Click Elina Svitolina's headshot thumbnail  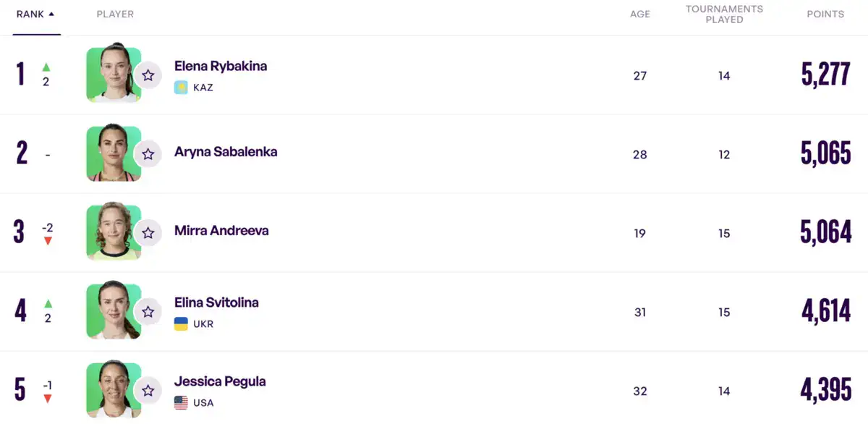click(114, 312)
